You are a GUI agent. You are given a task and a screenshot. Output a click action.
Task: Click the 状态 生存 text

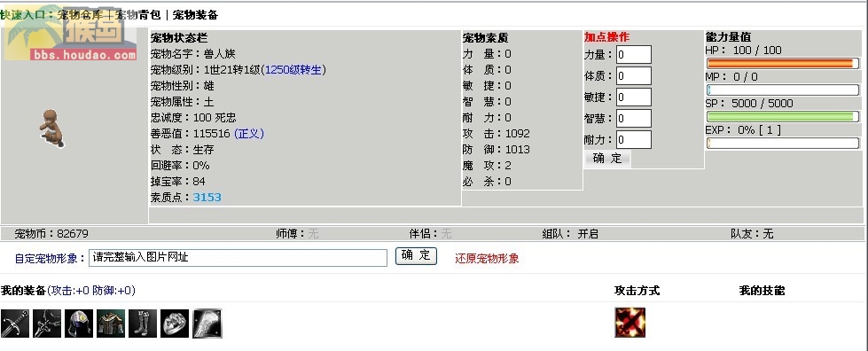tap(182, 150)
